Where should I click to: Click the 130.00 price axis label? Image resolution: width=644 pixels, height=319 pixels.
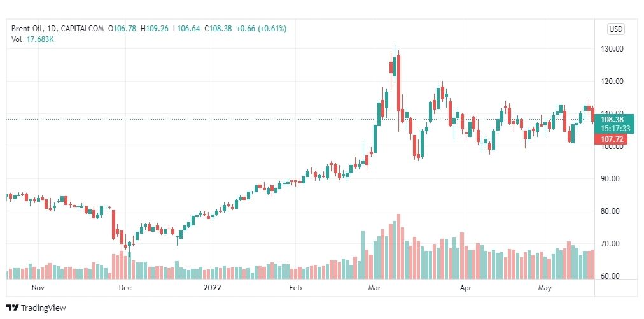[x=612, y=48]
